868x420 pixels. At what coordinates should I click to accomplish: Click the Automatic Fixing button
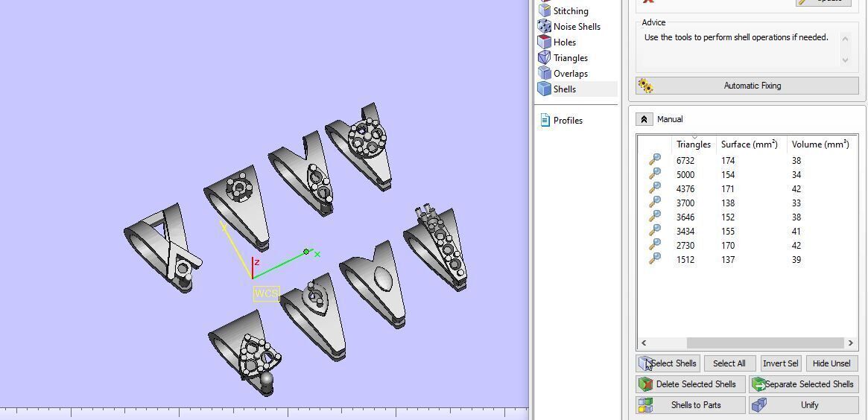[x=747, y=86]
